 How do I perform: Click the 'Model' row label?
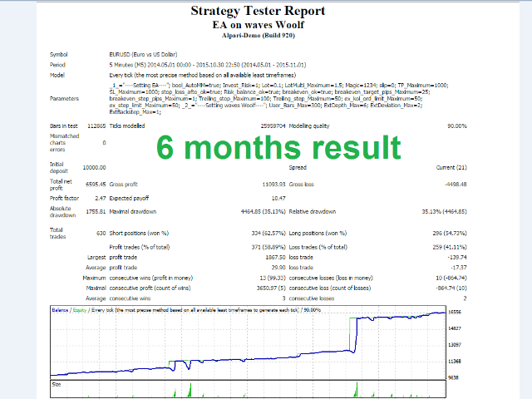click(57, 76)
